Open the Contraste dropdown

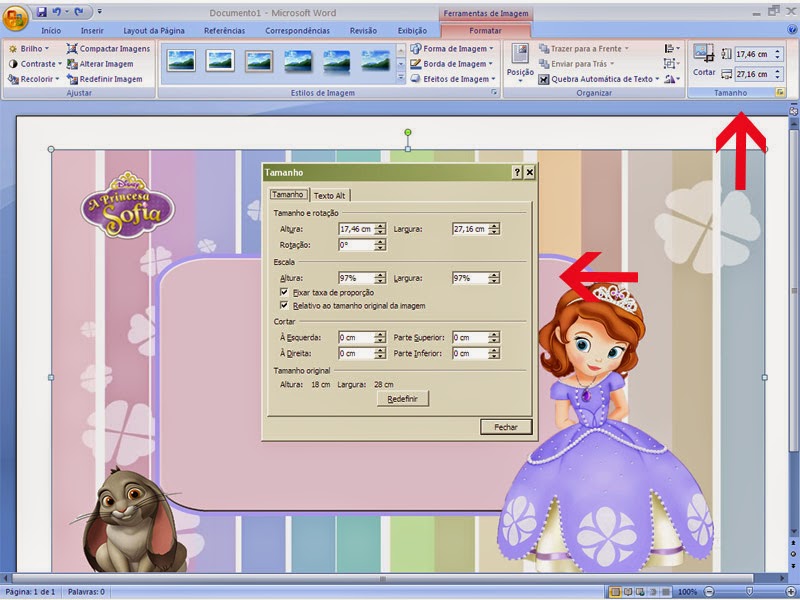[35, 64]
